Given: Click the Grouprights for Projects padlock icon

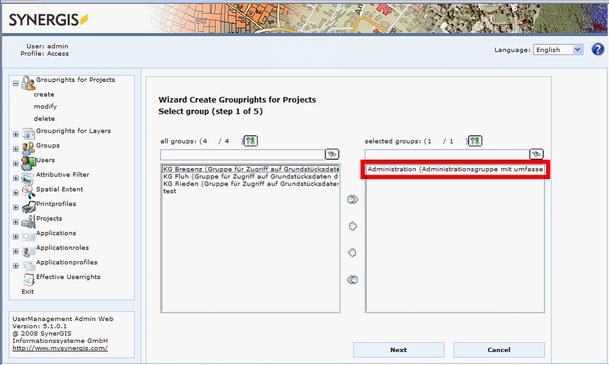Looking at the screenshot, I should click(x=28, y=83).
